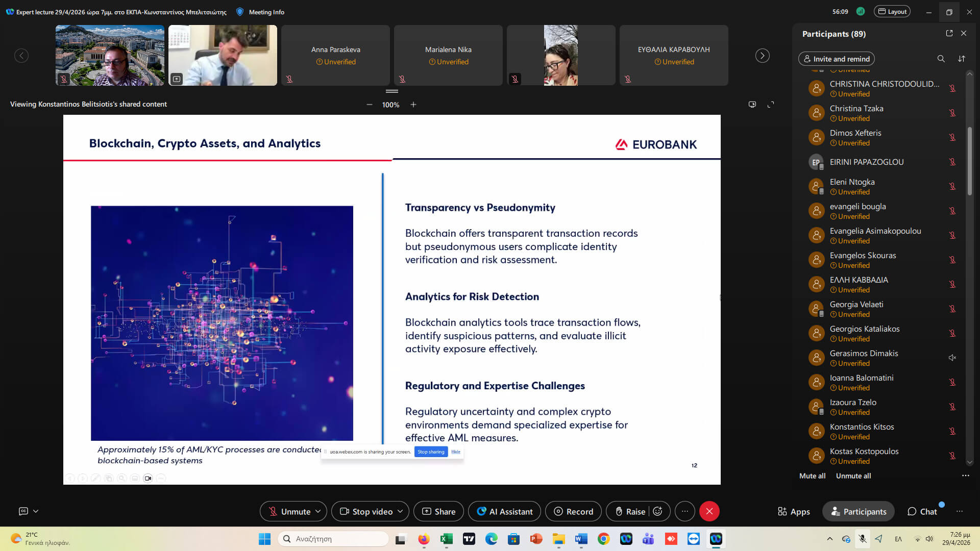The width and height of the screenshot is (980, 551).
Task: Show previous video thumbnails arrow
Action: (x=21, y=56)
